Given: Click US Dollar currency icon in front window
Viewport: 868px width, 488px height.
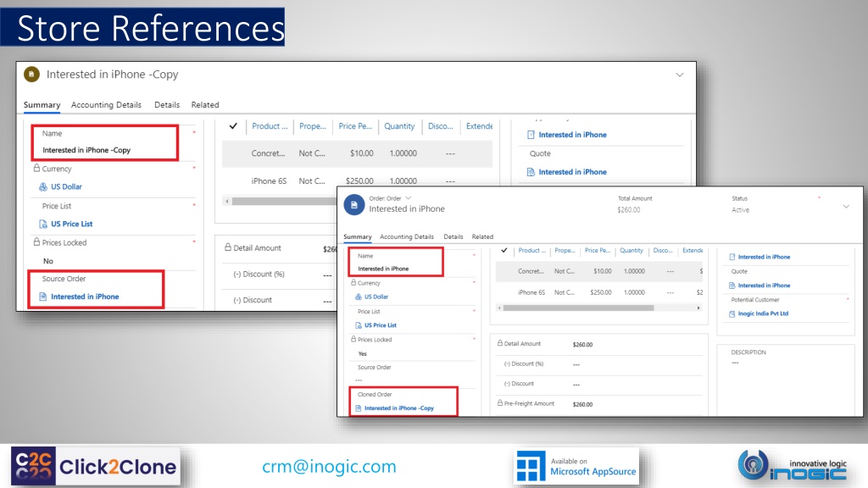Looking at the screenshot, I should coord(359,297).
